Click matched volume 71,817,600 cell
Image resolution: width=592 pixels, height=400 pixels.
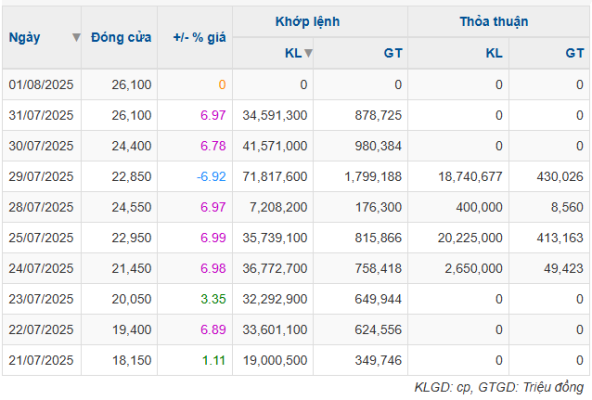click(275, 176)
